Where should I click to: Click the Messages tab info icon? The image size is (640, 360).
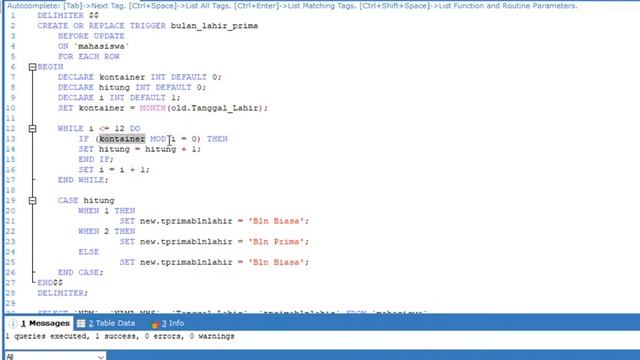[x=13, y=324]
